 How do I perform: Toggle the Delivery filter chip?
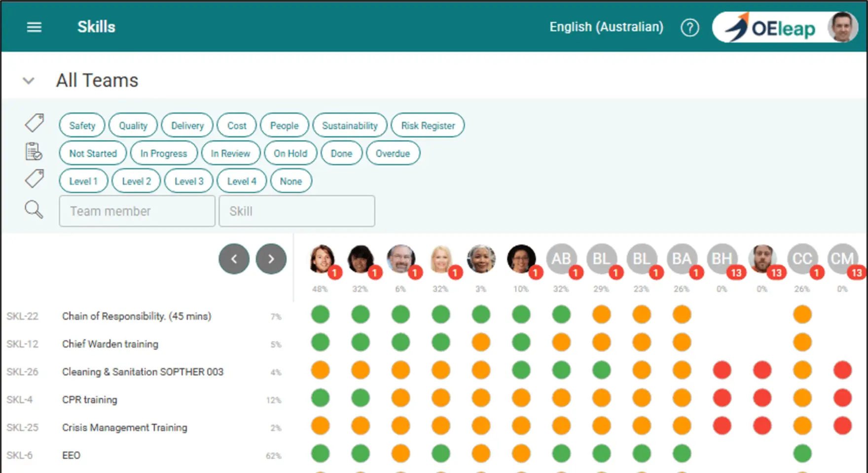click(187, 125)
